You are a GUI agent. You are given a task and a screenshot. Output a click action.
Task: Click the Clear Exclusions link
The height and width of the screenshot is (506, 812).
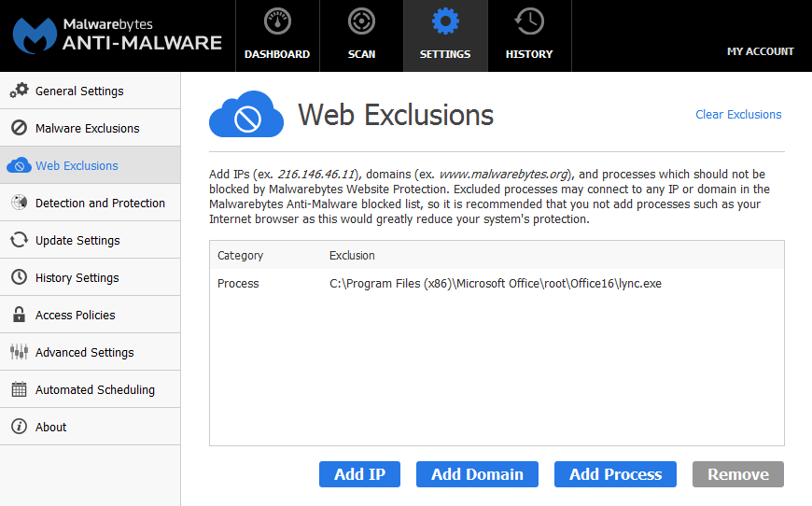(x=738, y=115)
